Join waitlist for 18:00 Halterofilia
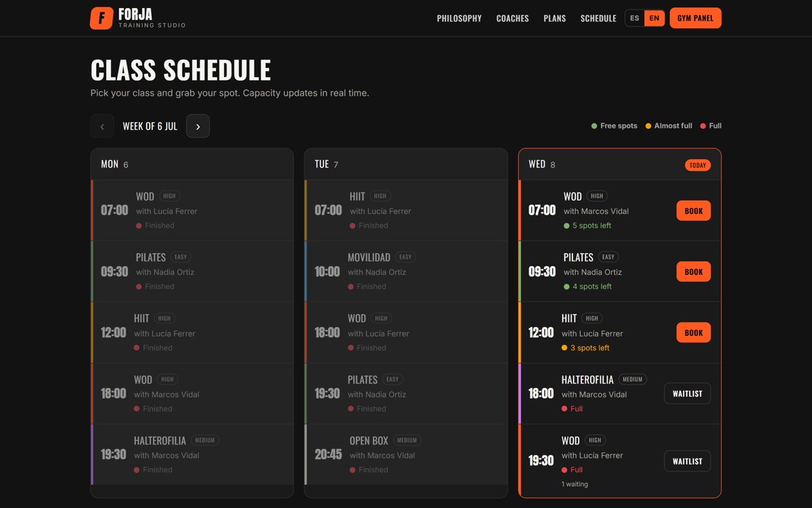This screenshot has width=812, height=508. (x=687, y=394)
